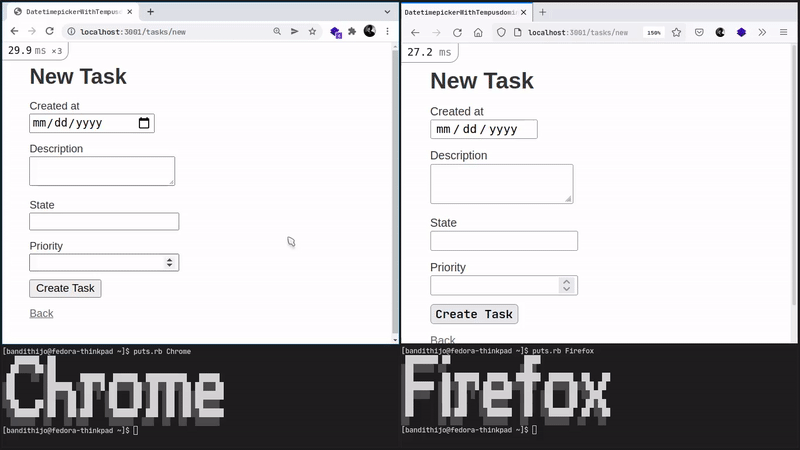Open the Firefox Pocket save icon
Image resolution: width=800 pixels, height=450 pixels.
pos(698,32)
